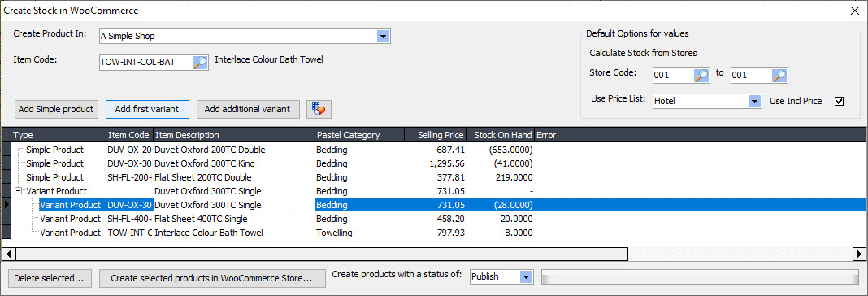Open Use Price List dropdown
The height and width of the screenshot is (296, 868).
[753, 102]
